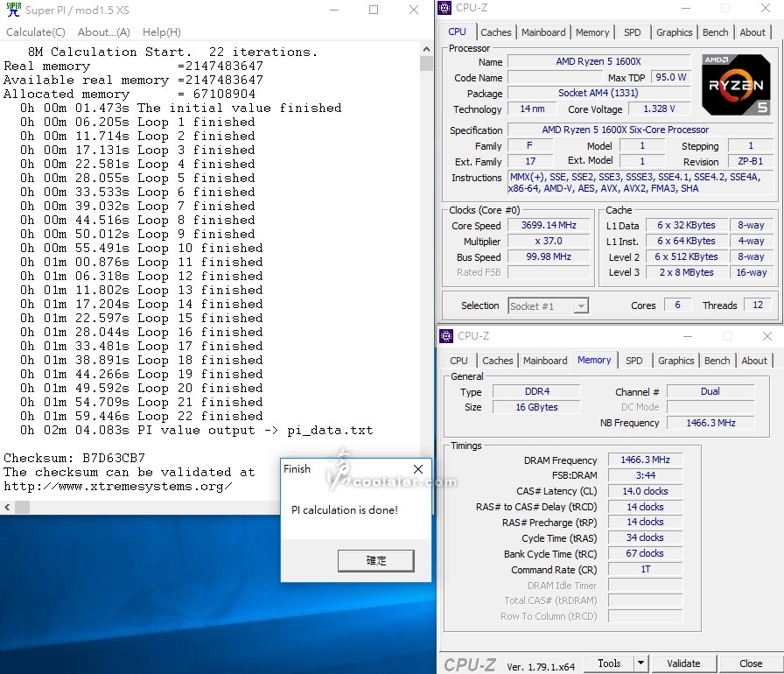Click the FSB:DRAM value 3:44
This screenshot has width=784, height=674.
tap(645, 475)
